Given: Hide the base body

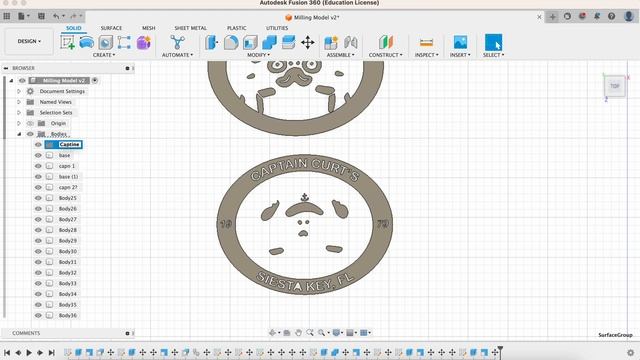Looking at the screenshot, I should pos(38,156).
